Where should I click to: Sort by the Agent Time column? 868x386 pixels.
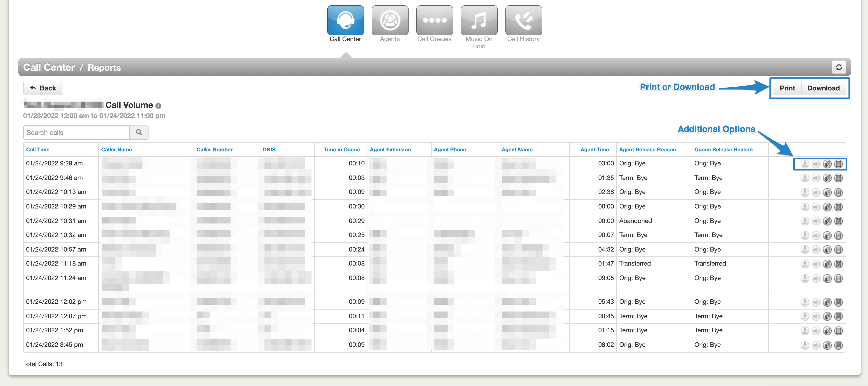click(x=594, y=149)
